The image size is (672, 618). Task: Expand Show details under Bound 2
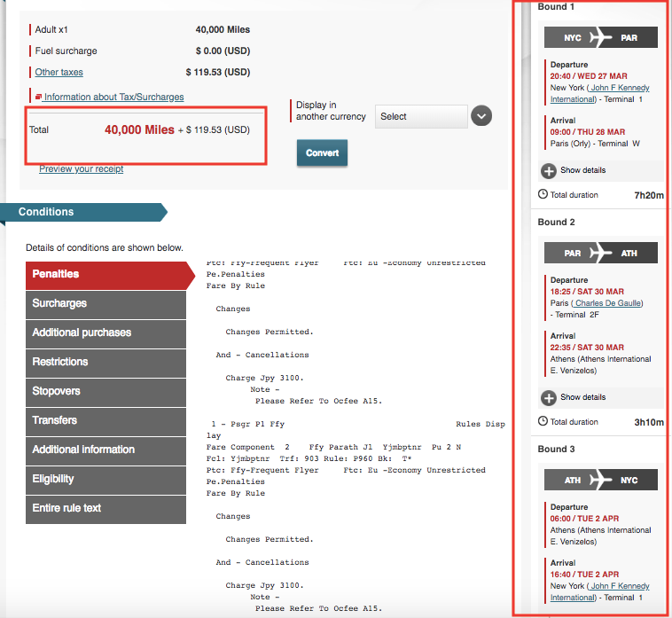[x=582, y=397]
